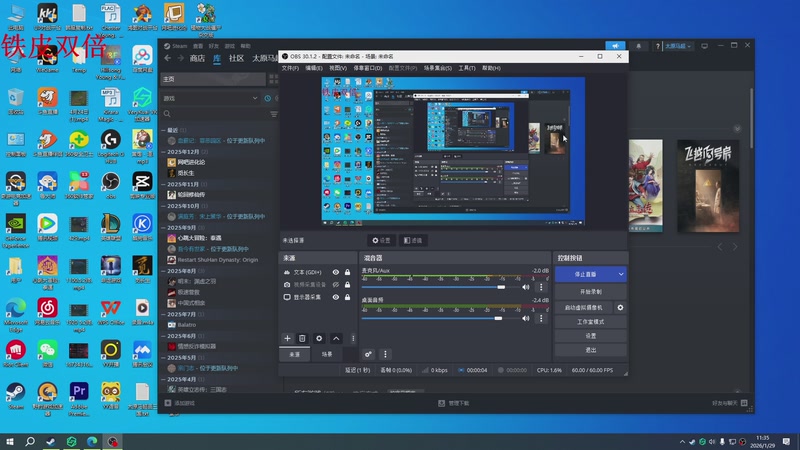Open OBS 编辑(E) menu
Viewport: 800px width, 450px height.
click(314, 68)
